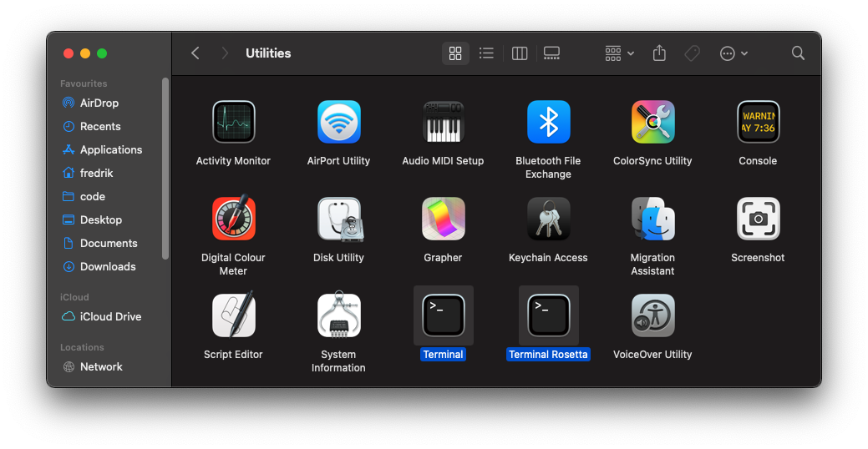Open the group-by dropdown
868x449 pixels.
point(619,53)
